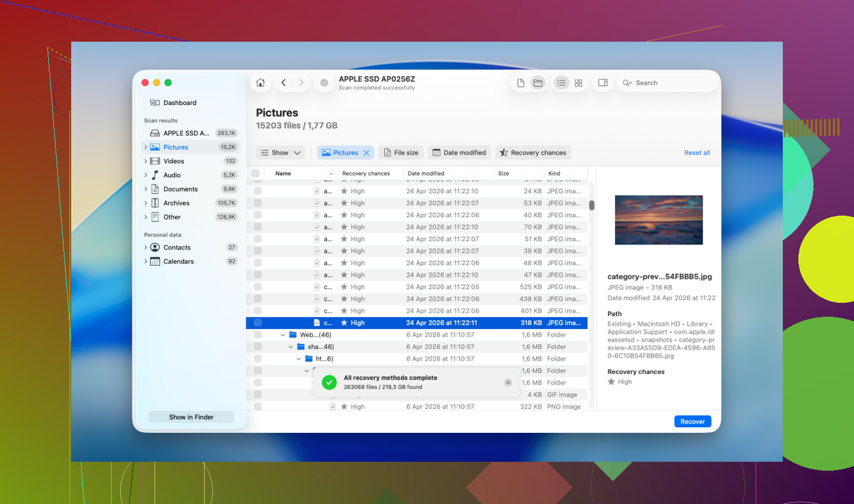Expand the Archives category chevron
Screen dimensions: 854x504
[x=146, y=203]
